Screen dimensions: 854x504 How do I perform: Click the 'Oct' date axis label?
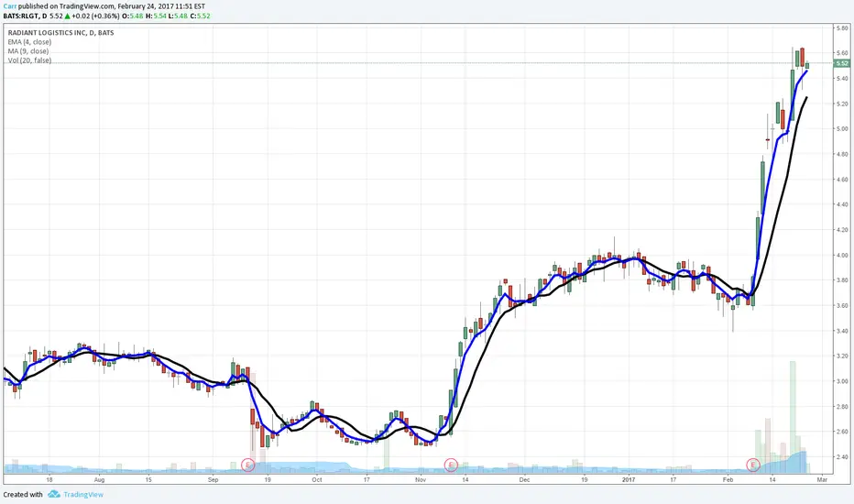(317, 480)
